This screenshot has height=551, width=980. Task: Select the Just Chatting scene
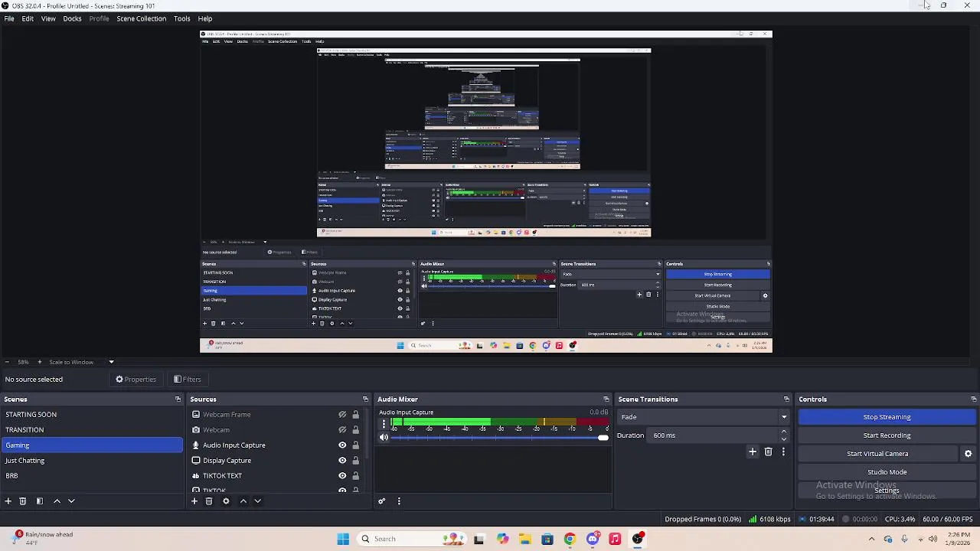[92, 461]
